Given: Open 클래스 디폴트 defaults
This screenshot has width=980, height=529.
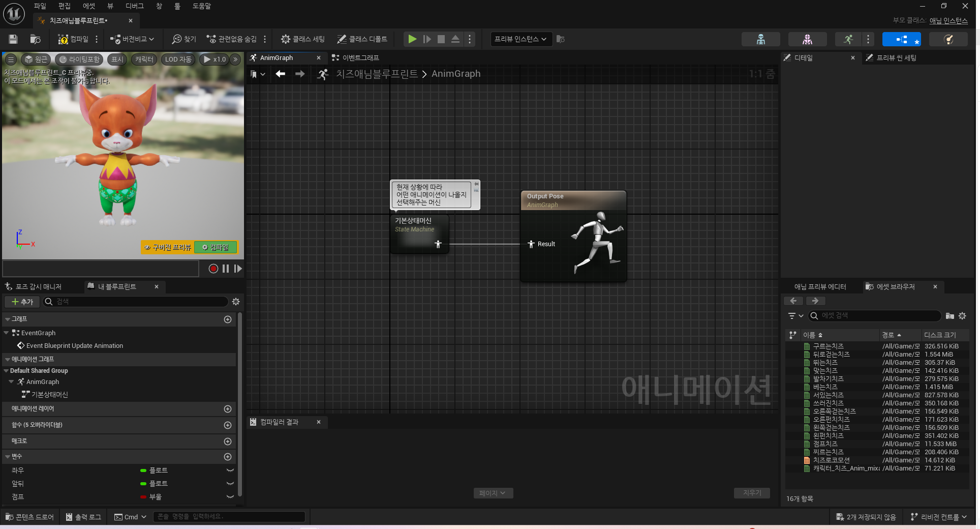Looking at the screenshot, I should click(x=362, y=39).
